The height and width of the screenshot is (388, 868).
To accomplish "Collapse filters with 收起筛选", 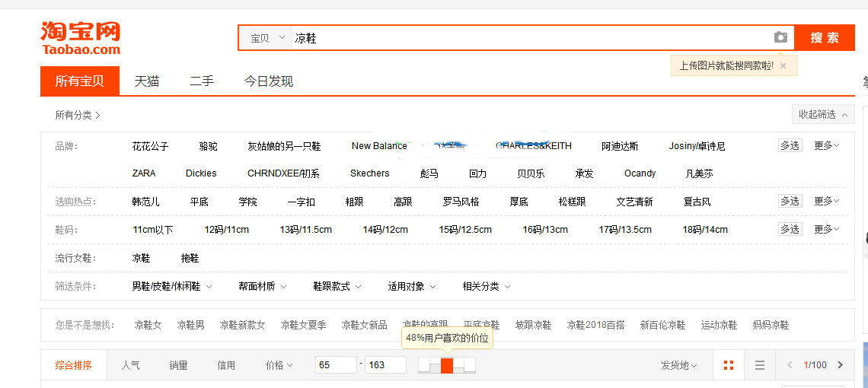I will (x=822, y=114).
